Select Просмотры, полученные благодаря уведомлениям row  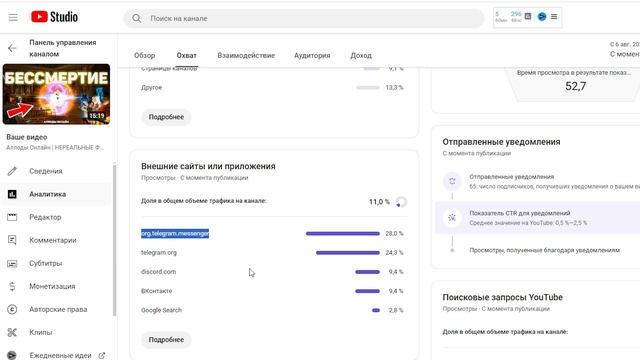[x=544, y=250]
